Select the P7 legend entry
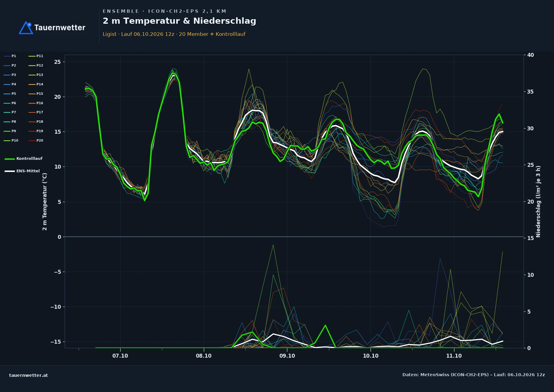554x392 pixels. click(10, 112)
